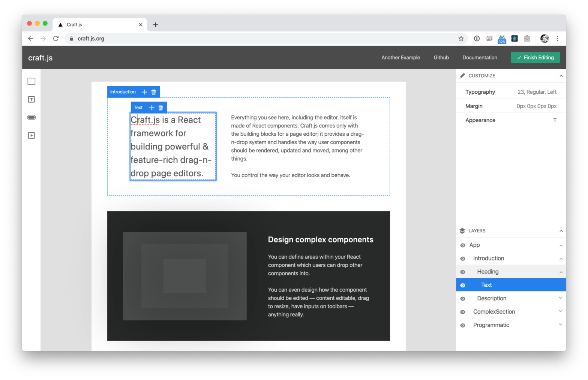
Task: Hide the App layer with eye icon
Action: click(x=462, y=245)
